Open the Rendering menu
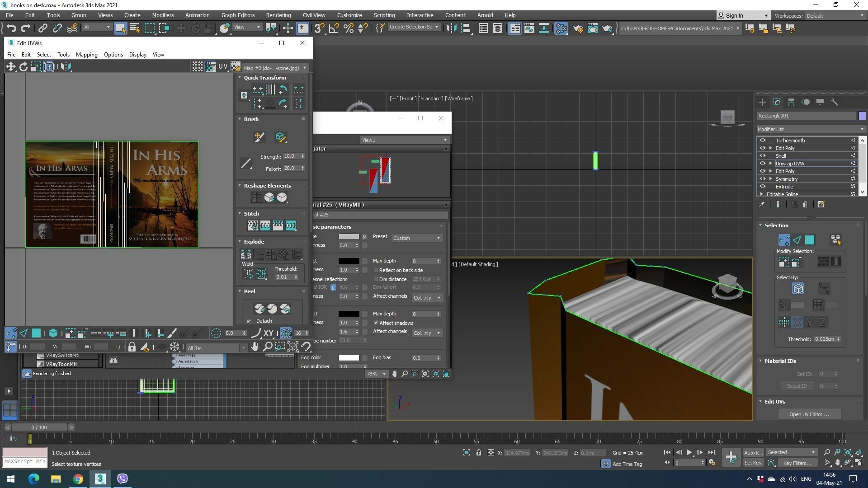Viewport: 868px width, 488px height. (x=278, y=15)
